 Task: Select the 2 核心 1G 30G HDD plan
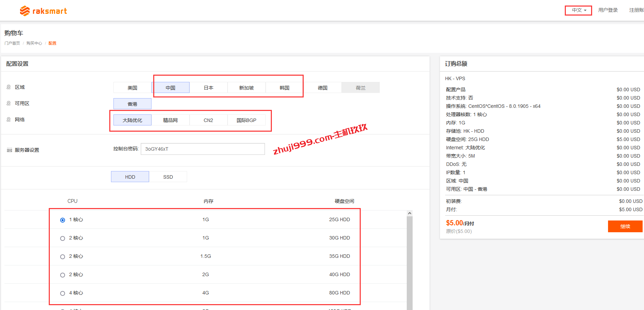63,238
